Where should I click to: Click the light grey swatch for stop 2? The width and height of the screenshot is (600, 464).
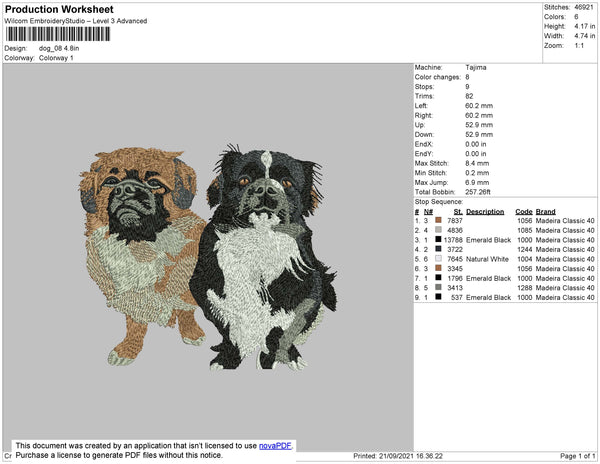tap(438, 230)
